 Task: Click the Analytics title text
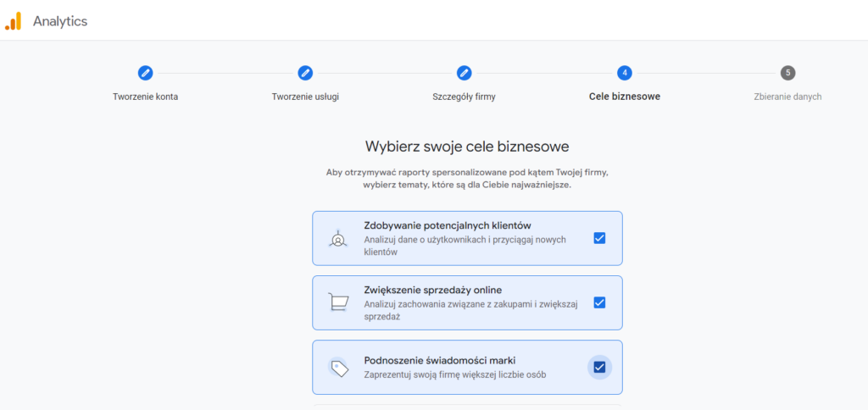[60, 21]
